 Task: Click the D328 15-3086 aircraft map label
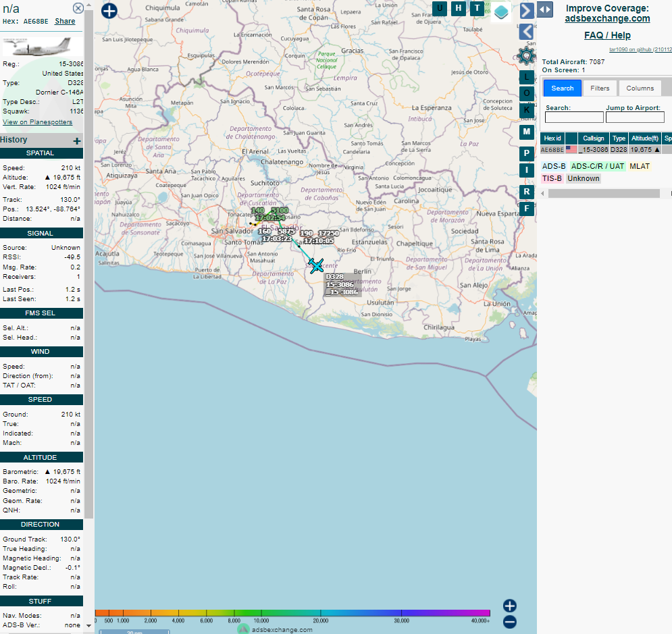pos(342,284)
